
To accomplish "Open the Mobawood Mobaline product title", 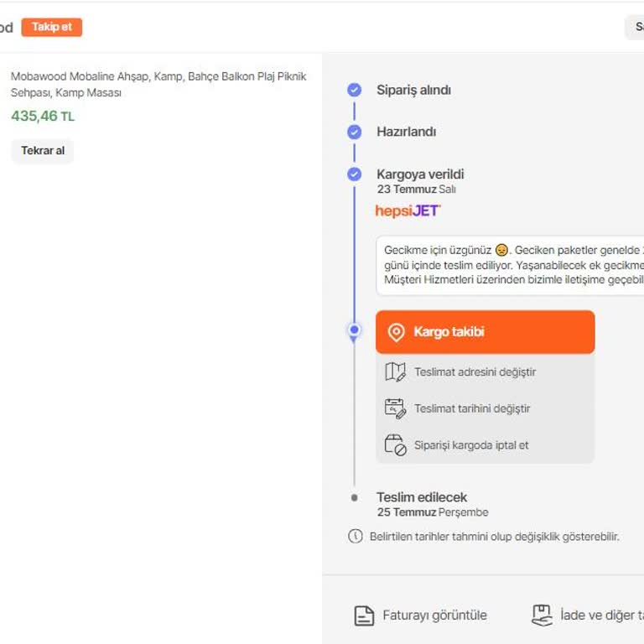I will coord(158,84).
